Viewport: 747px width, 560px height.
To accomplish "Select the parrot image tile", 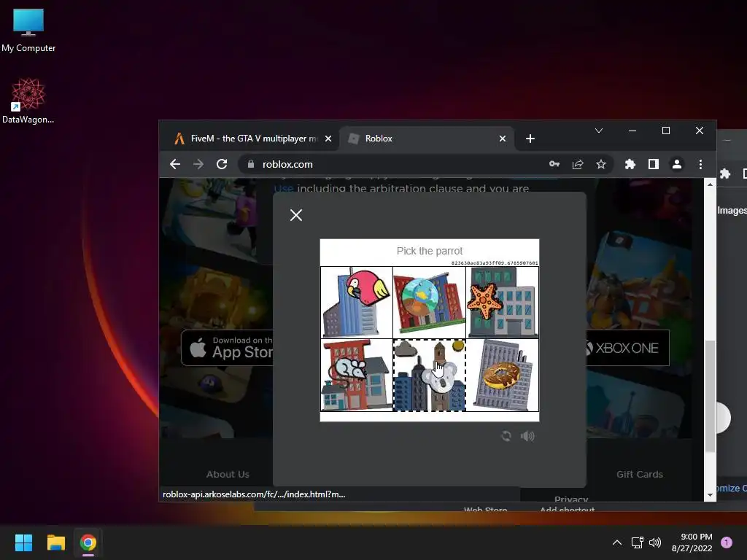I will pos(356,303).
